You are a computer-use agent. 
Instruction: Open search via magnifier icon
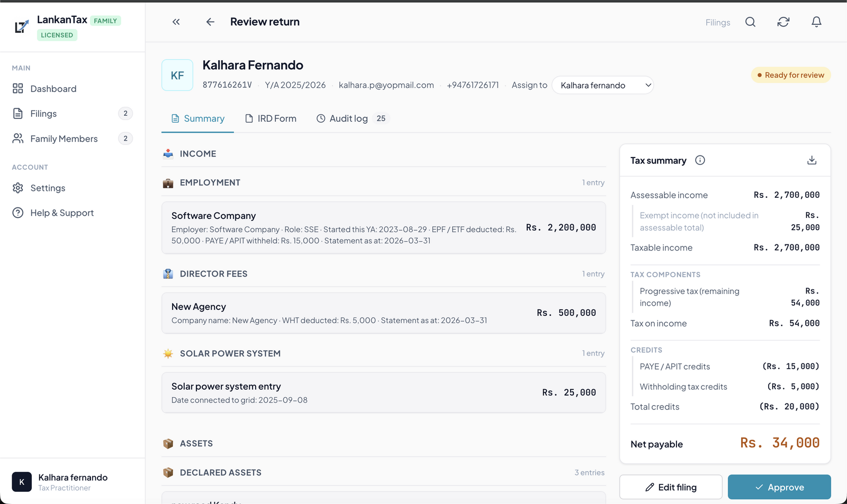[750, 22]
